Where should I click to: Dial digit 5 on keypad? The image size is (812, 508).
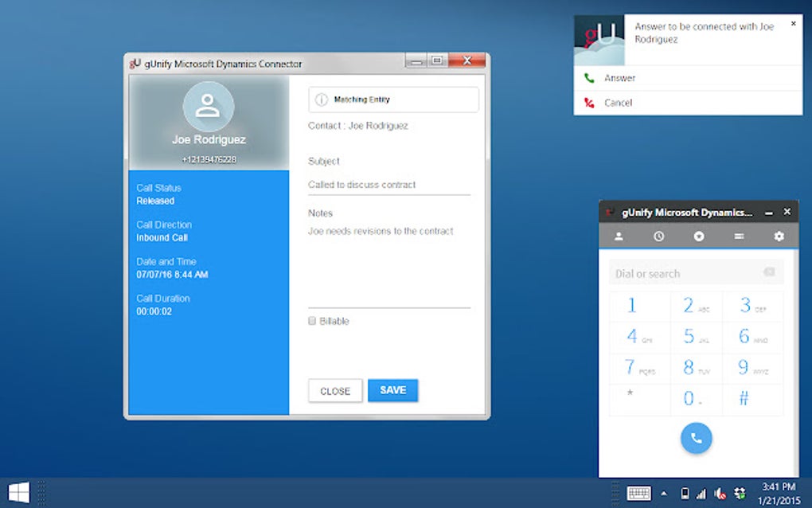pyautogui.click(x=696, y=337)
